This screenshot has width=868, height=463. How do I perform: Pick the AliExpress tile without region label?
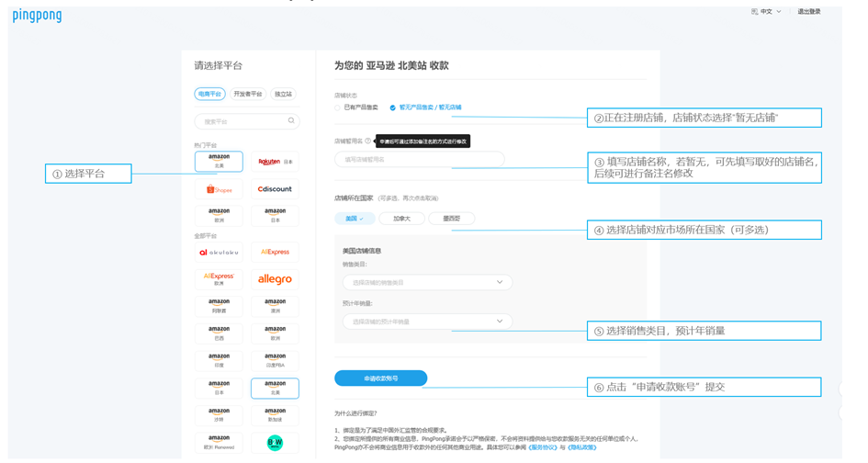pos(275,252)
